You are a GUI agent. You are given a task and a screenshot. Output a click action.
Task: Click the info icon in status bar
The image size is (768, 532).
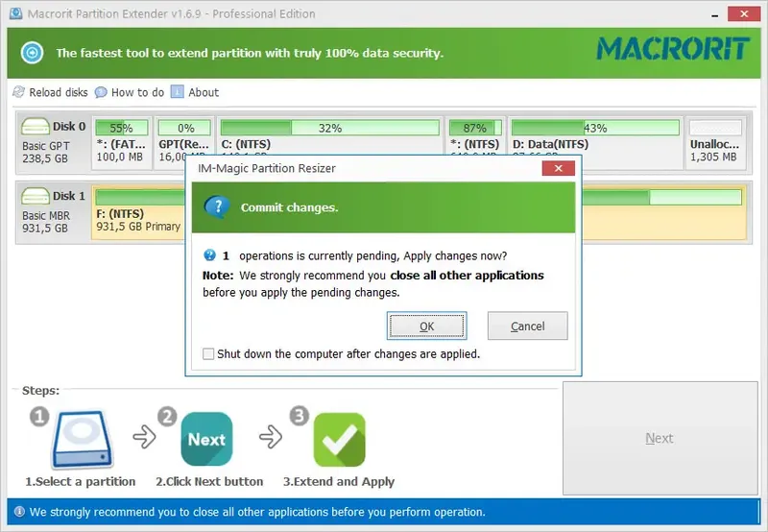pyautogui.click(x=19, y=512)
